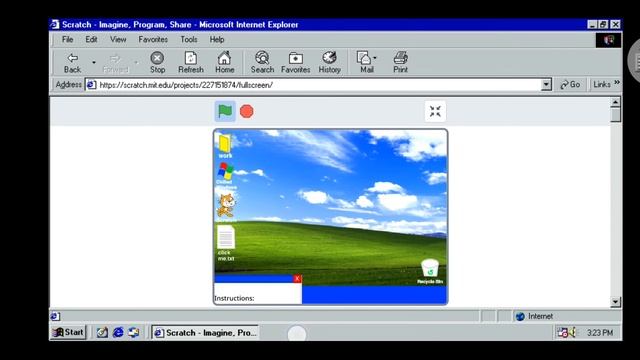The height and width of the screenshot is (360, 640).
Task: Open the View menu
Action: point(118,40)
